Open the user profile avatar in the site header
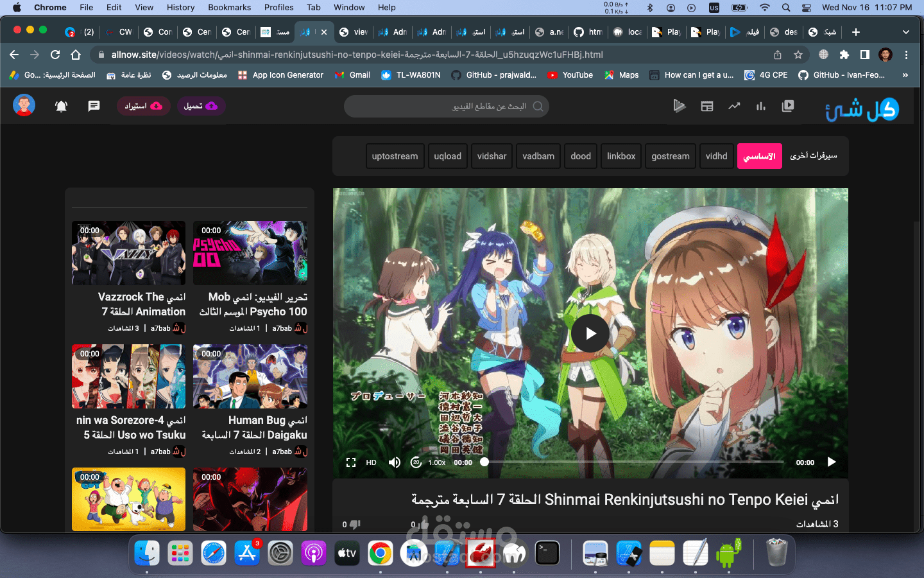 (x=24, y=105)
